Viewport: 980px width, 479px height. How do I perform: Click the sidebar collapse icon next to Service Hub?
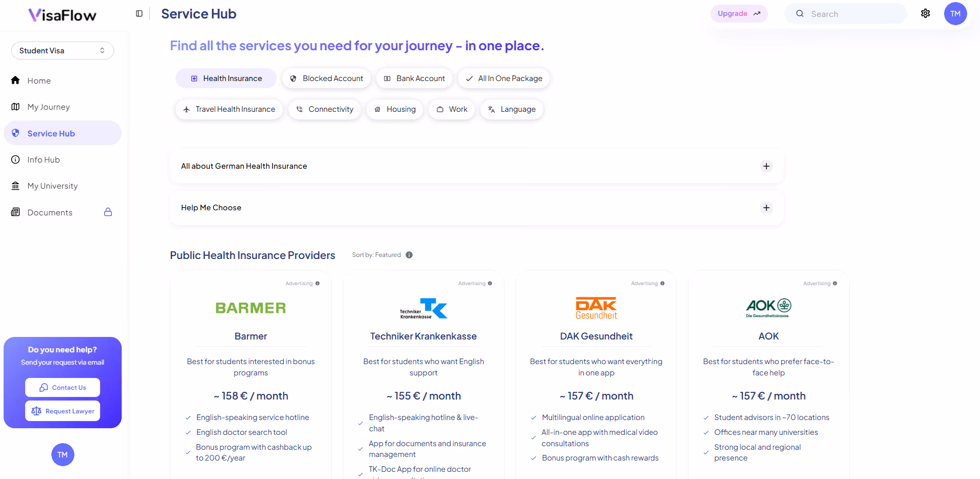pos(139,13)
